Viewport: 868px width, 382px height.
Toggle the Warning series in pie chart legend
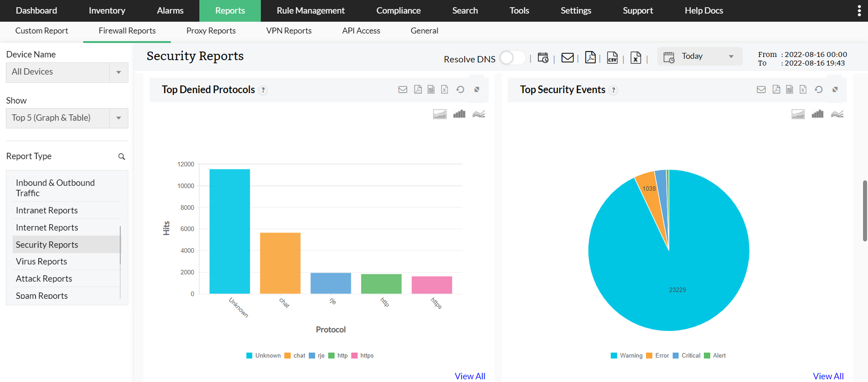627,356
